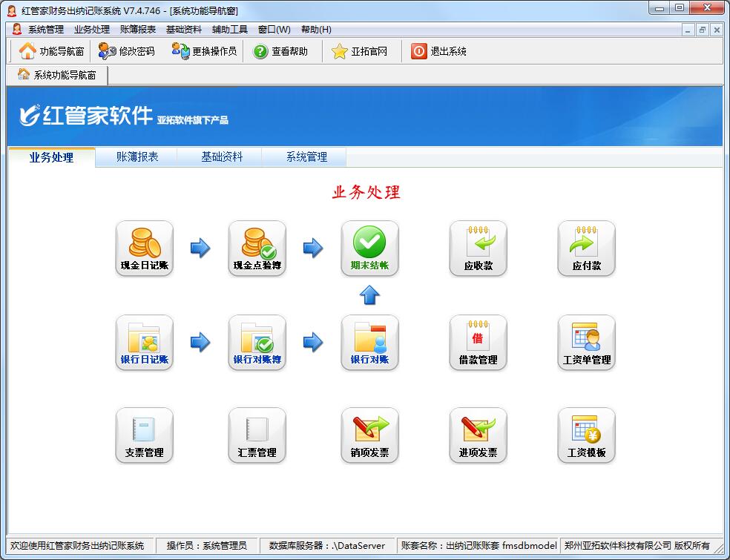Switch to the 账簿报表 tab
This screenshot has height=560, width=730.
point(135,157)
